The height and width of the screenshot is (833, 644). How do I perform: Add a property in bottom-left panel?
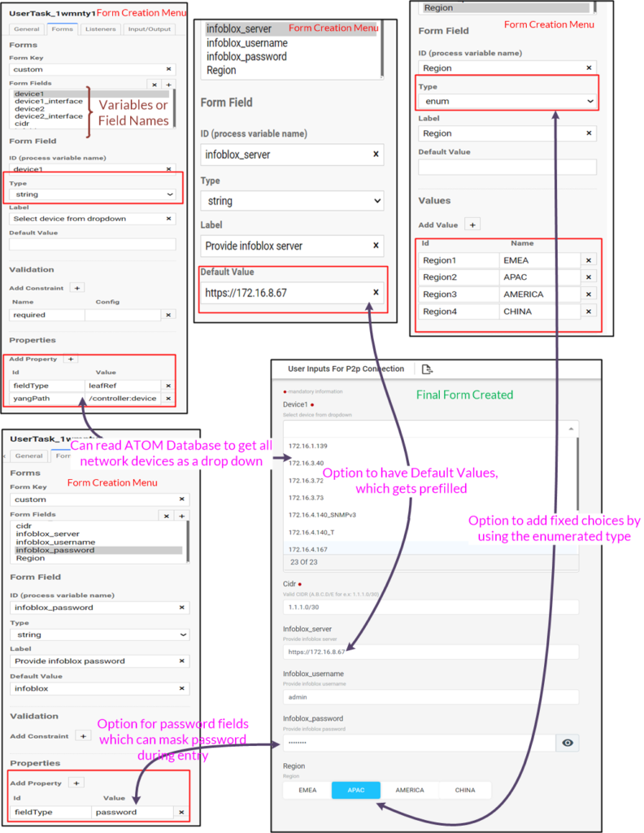[x=76, y=783]
